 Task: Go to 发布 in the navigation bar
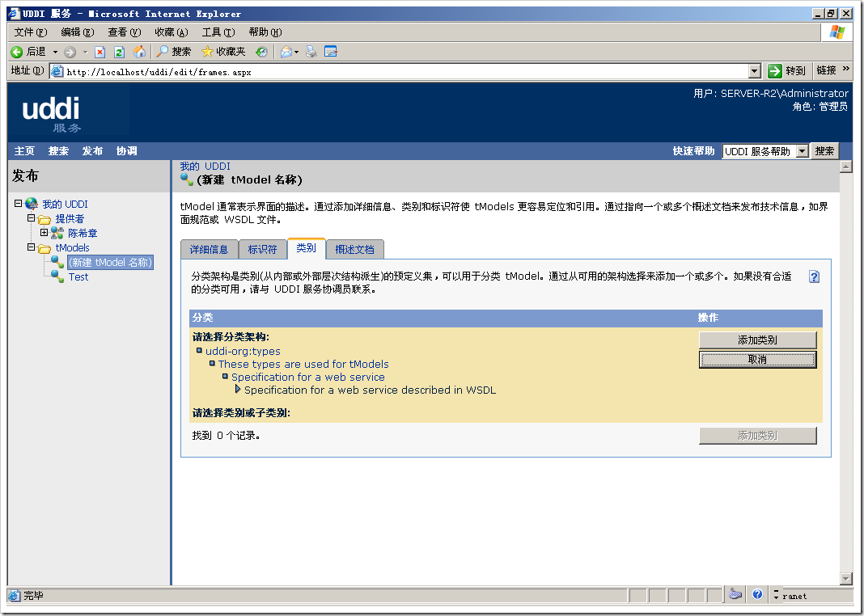click(92, 151)
